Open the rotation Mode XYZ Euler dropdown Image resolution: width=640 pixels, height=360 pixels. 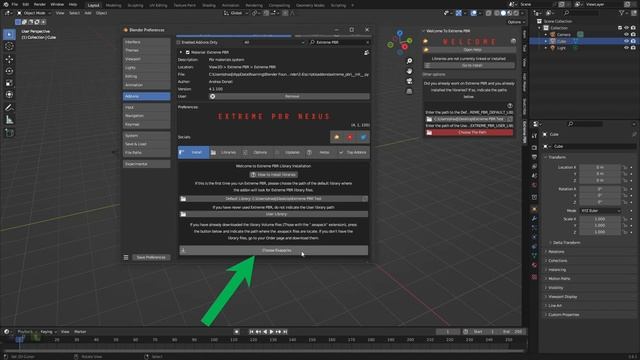600,211
